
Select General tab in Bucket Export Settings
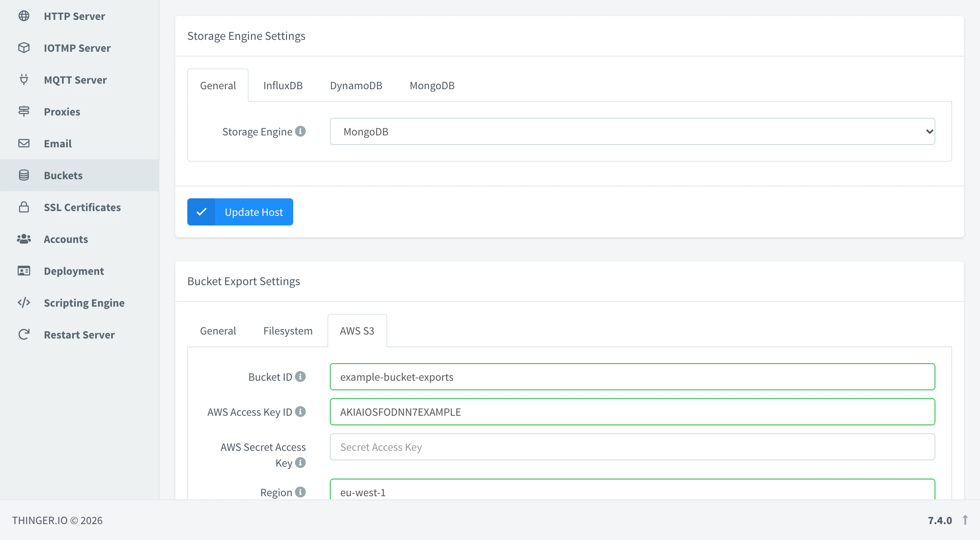[x=218, y=331]
